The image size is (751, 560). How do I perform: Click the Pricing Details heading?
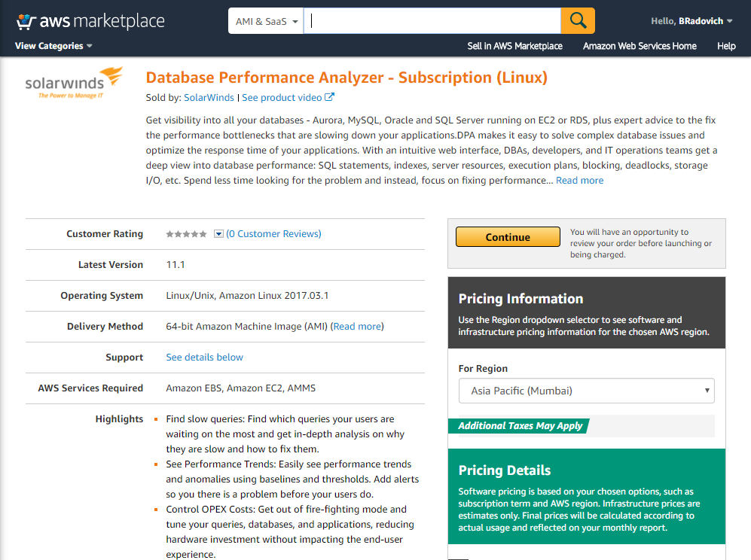coord(505,470)
